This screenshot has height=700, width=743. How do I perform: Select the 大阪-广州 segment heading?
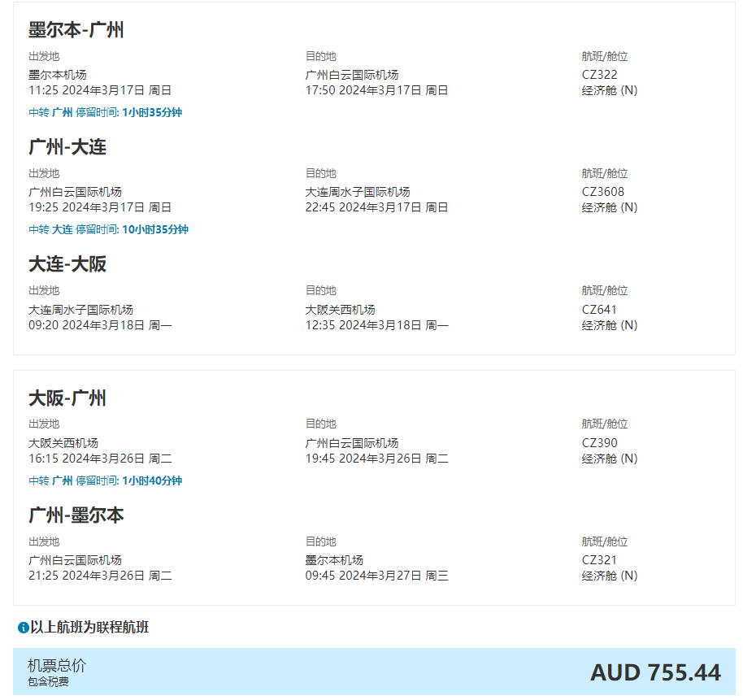click(x=67, y=398)
